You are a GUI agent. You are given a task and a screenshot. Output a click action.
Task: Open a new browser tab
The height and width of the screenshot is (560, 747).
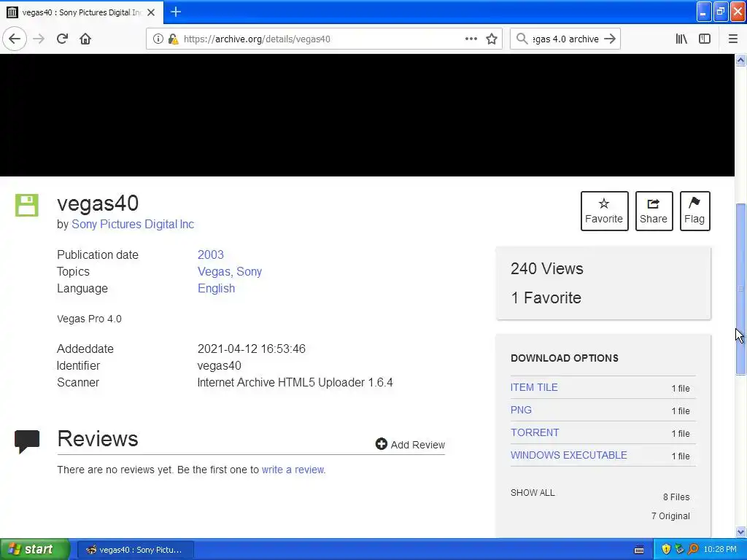[x=176, y=12]
